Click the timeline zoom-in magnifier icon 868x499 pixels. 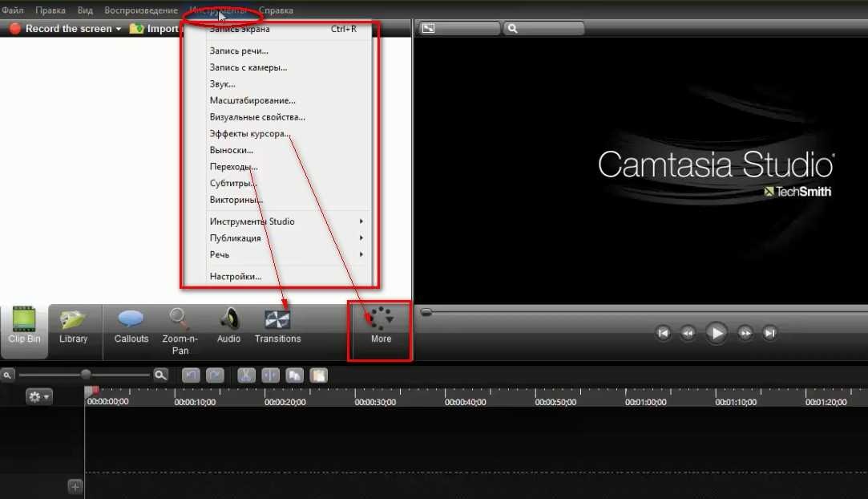(161, 375)
